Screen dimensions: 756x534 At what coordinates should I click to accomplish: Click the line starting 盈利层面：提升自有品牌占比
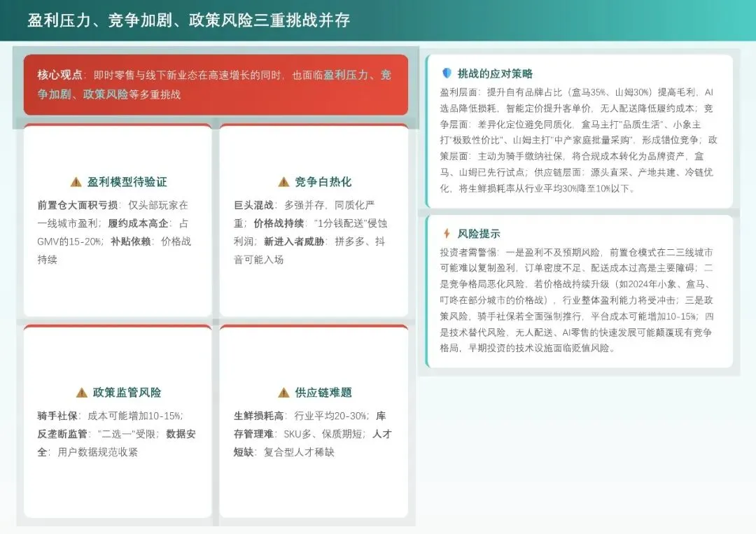coord(577,92)
